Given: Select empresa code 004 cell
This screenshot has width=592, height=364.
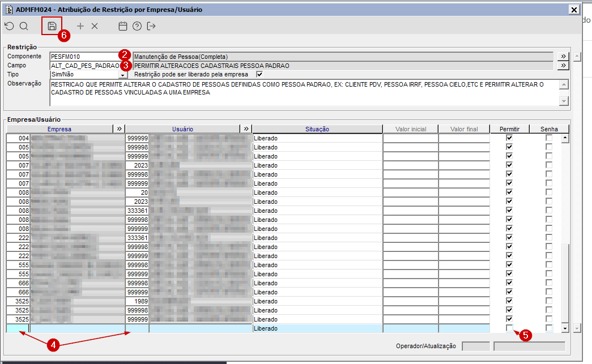Looking at the screenshot, I should (18, 139).
